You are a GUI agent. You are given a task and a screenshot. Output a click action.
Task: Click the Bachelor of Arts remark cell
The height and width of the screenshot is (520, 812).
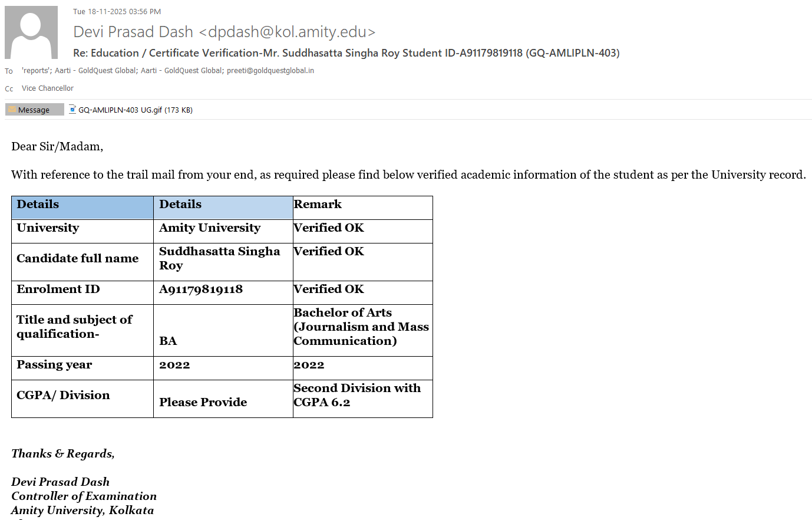click(x=361, y=327)
